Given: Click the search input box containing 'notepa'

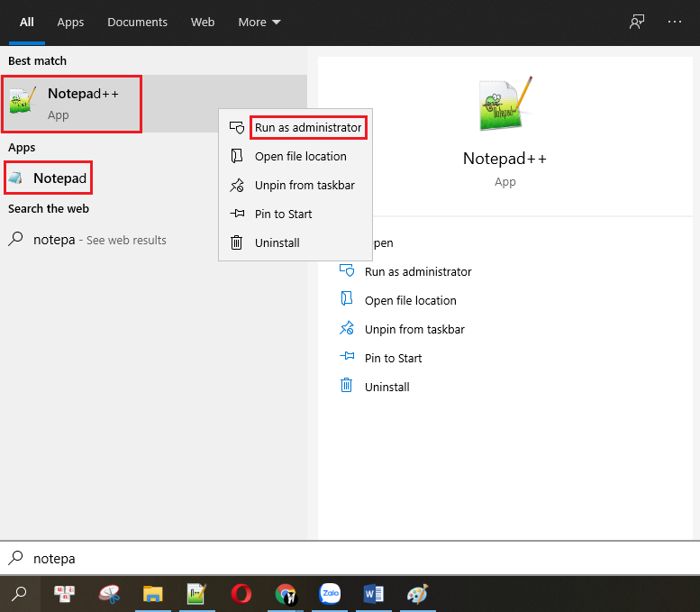Looking at the screenshot, I should coord(350,559).
